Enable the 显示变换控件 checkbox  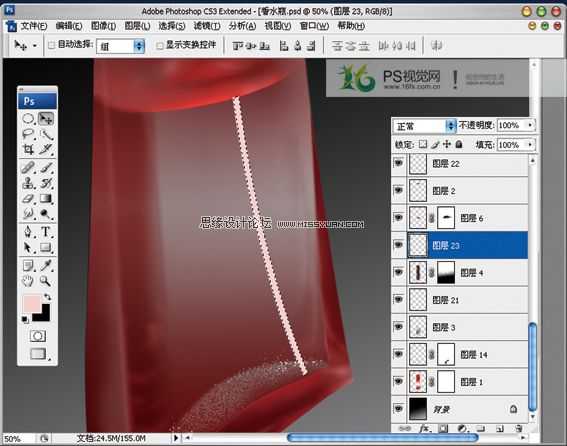159,46
